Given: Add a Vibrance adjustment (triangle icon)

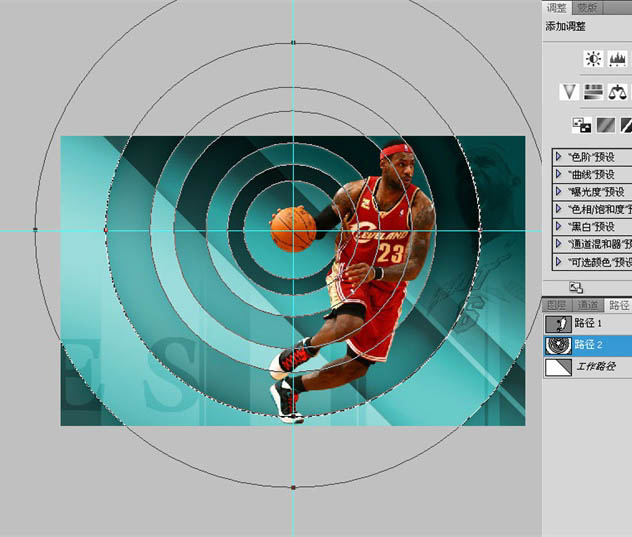Looking at the screenshot, I should [569, 92].
